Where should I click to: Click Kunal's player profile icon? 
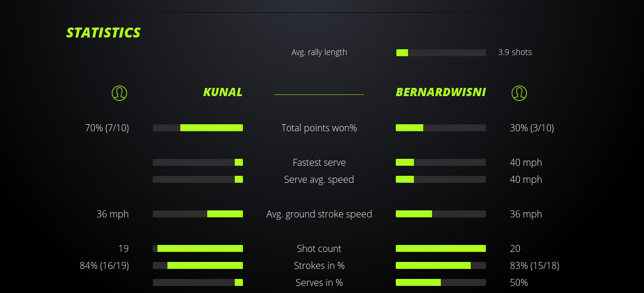(x=119, y=93)
